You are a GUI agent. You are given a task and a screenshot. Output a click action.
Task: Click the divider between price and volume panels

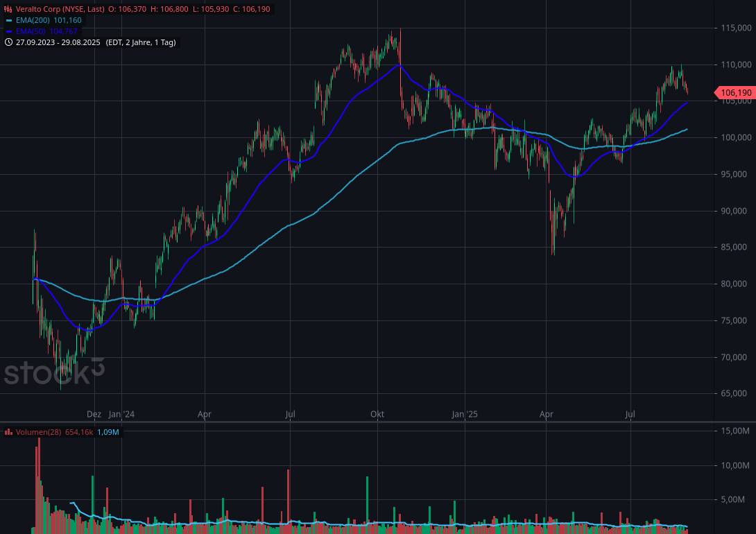point(378,422)
